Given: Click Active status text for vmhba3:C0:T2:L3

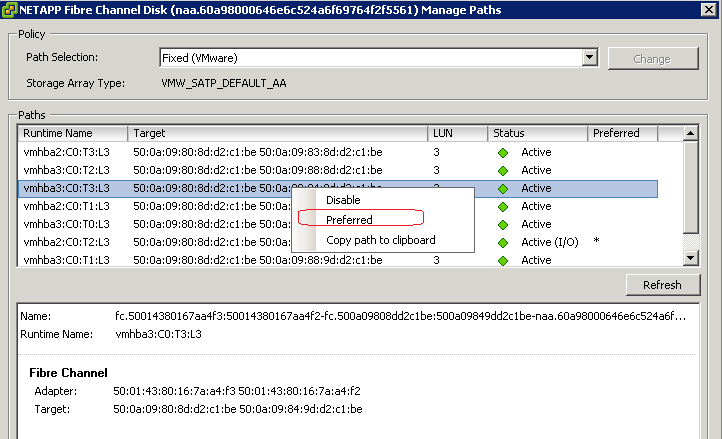Looking at the screenshot, I should pos(536,170).
